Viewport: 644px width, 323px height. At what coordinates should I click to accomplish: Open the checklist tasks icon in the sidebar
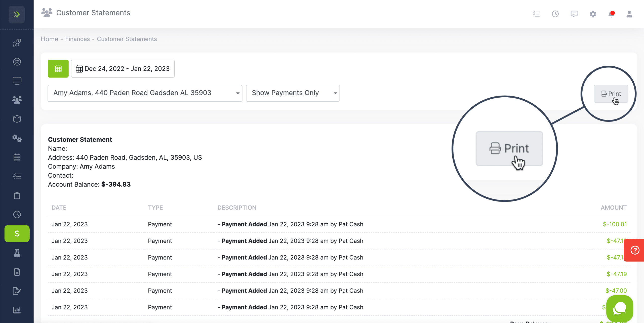pos(17,176)
